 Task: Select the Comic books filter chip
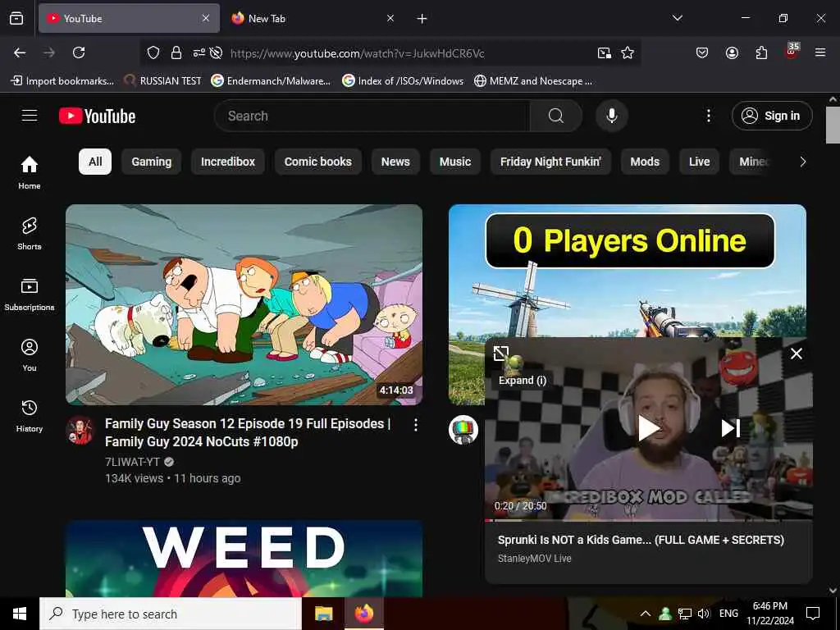click(x=318, y=162)
